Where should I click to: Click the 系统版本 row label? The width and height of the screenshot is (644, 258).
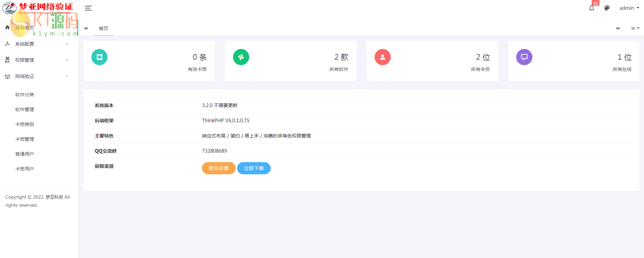pyautogui.click(x=104, y=105)
